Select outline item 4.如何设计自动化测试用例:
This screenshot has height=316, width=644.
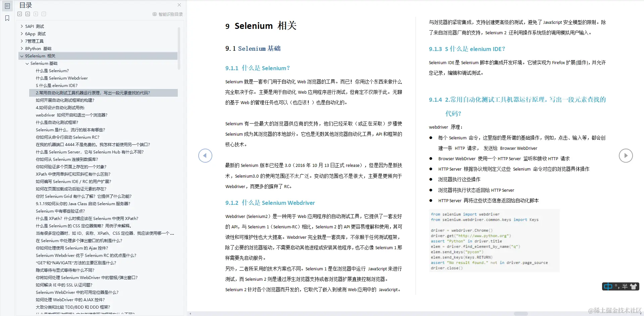tap(60, 107)
